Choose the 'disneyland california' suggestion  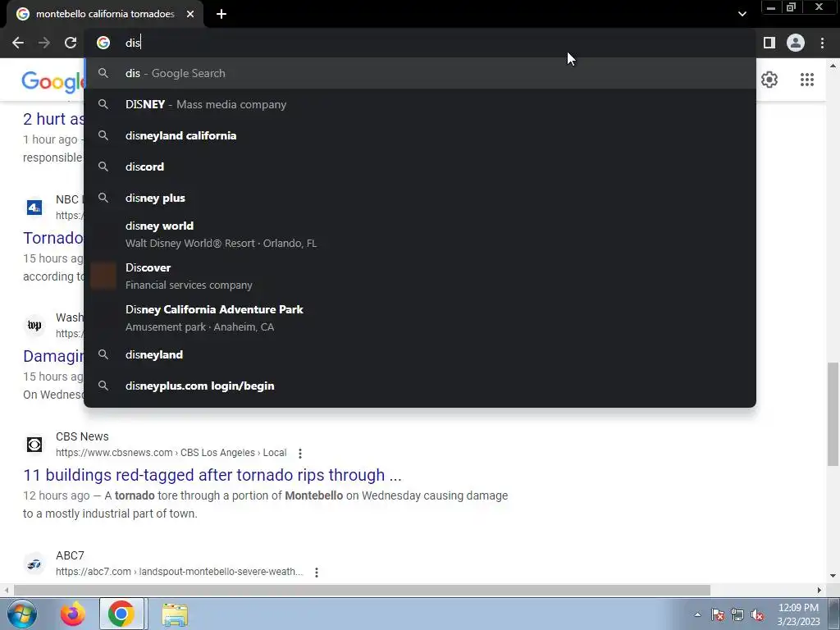click(420, 135)
